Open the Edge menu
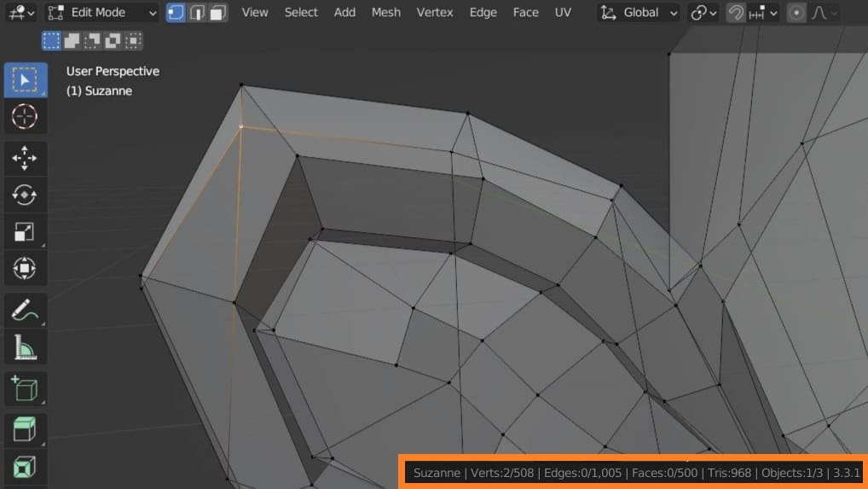The height and width of the screenshot is (489, 868). tap(483, 12)
